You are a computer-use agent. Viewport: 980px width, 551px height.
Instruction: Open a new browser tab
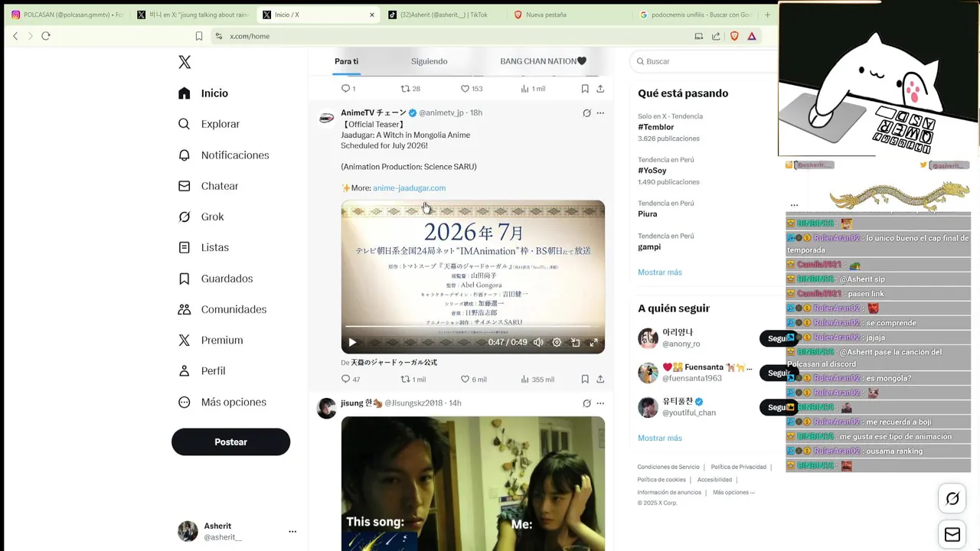pyautogui.click(x=767, y=15)
